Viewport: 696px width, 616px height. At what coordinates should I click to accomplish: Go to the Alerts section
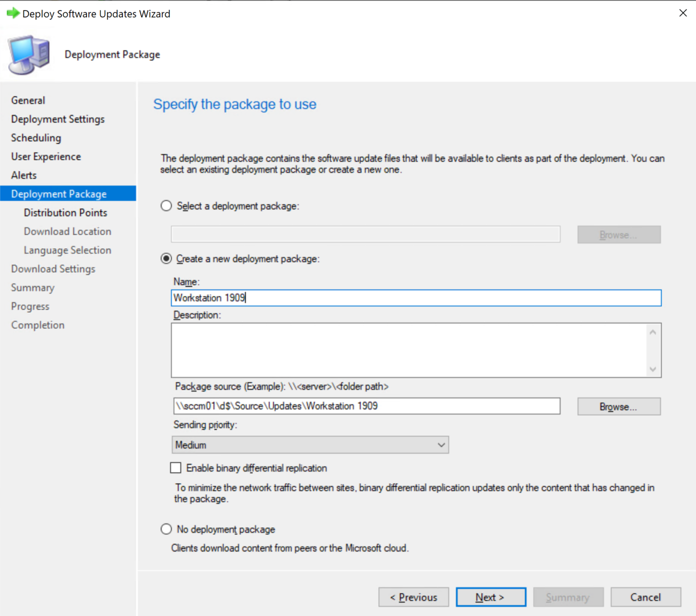click(24, 175)
